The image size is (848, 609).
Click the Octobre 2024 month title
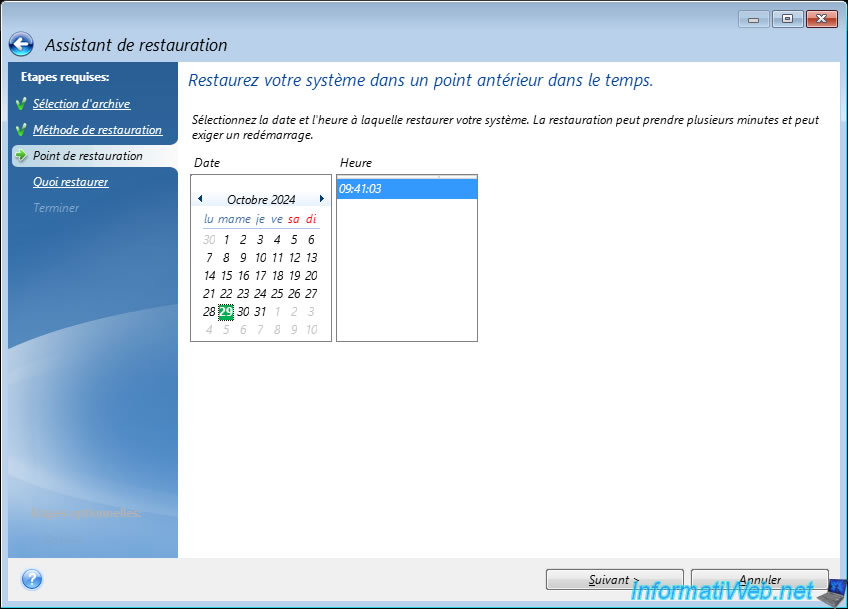click(x=261, y=200)
